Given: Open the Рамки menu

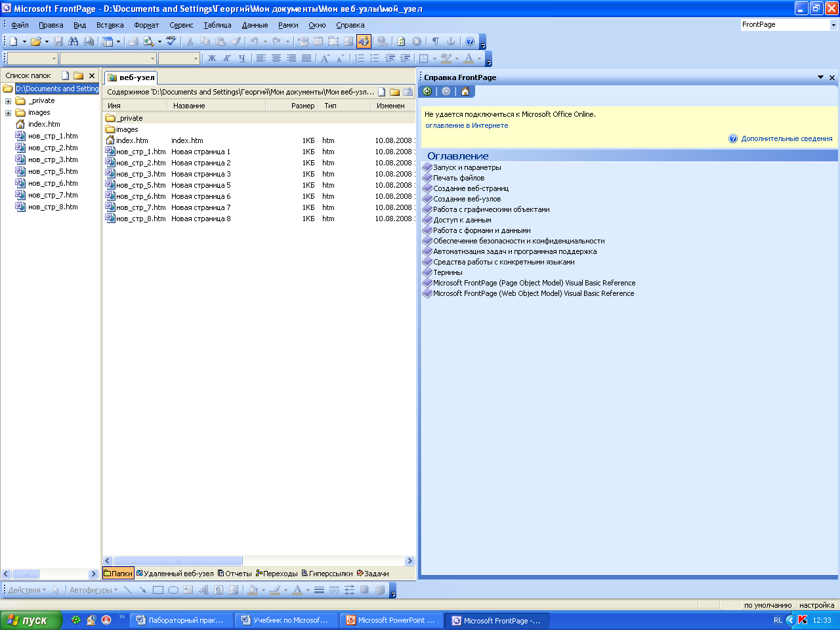Looking at the screenshot, I should pos(288,25).
